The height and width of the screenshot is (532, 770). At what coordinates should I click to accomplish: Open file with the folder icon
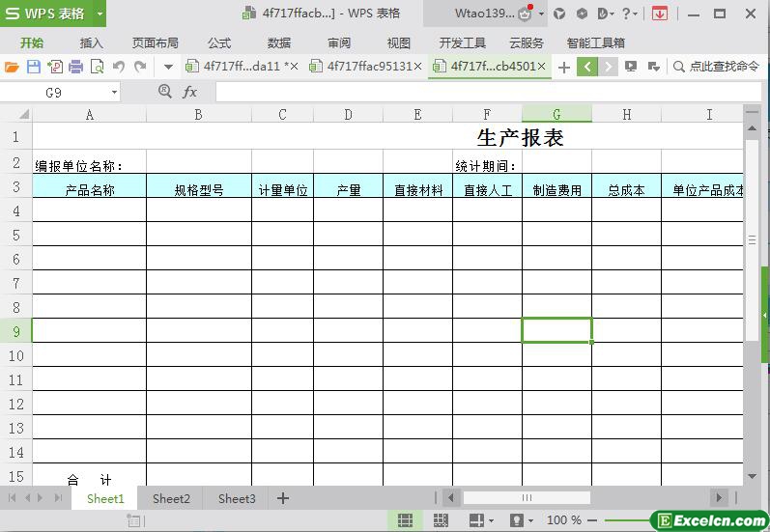(x=12, y=67)
